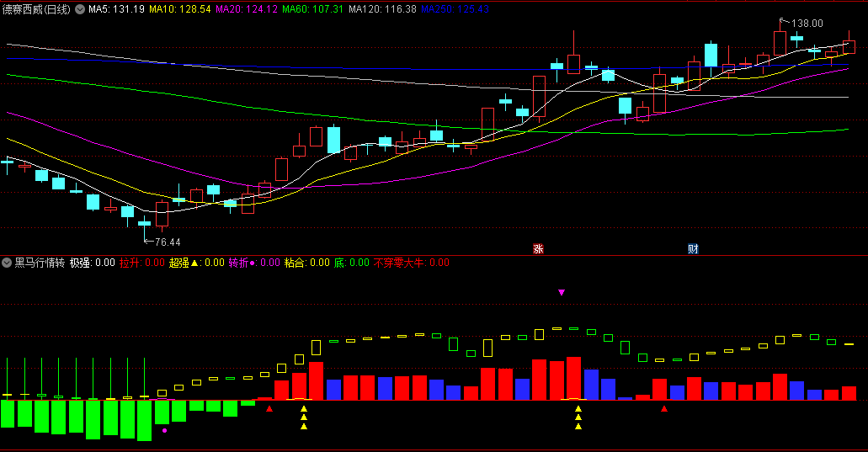
Task: Click the green 底: 0.00 value
Action: [352, 263]
